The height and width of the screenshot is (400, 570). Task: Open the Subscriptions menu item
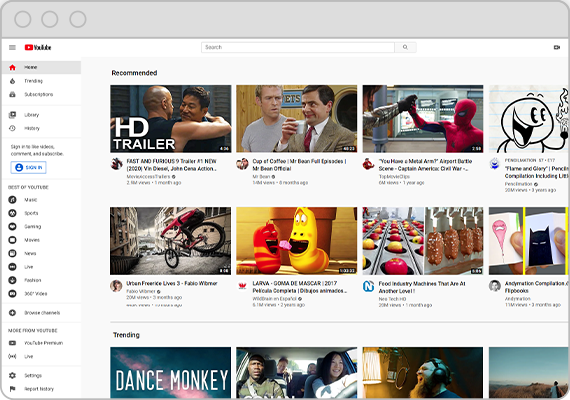point(41,94)
